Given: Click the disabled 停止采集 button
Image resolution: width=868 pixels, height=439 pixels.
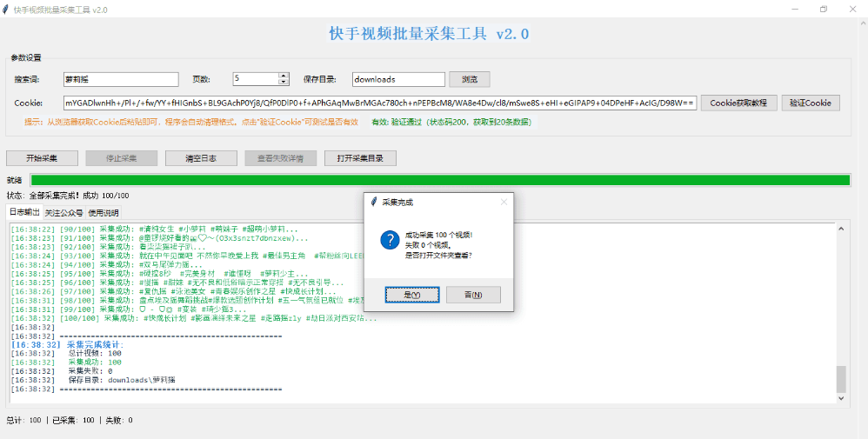Looking at the screenshot, I should point(121,158).
